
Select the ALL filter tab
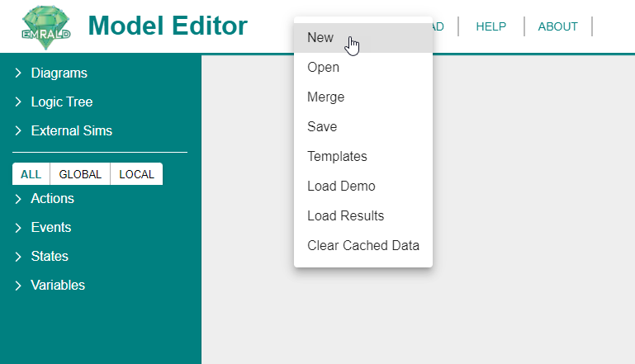pos(31,174)
